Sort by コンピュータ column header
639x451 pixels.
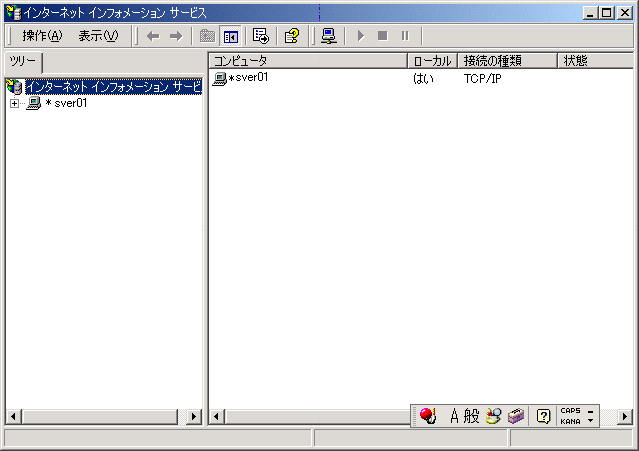pos(308,61)
